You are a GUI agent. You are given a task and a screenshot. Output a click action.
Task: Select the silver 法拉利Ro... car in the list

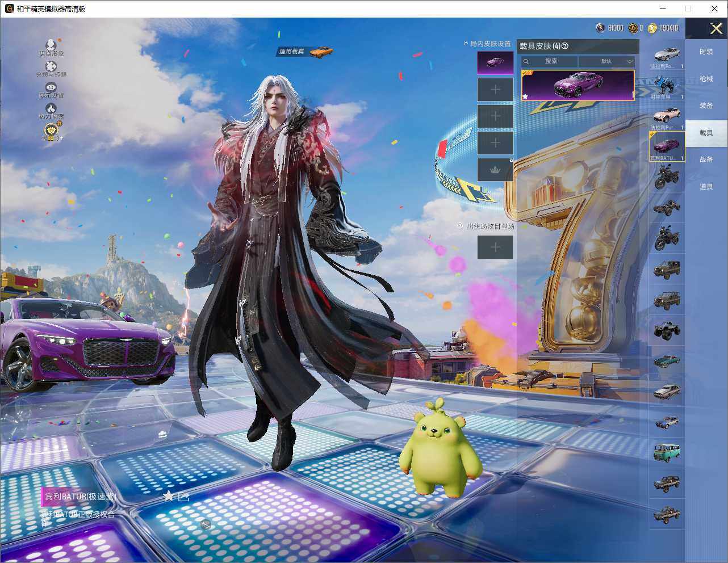coord(667,56)
